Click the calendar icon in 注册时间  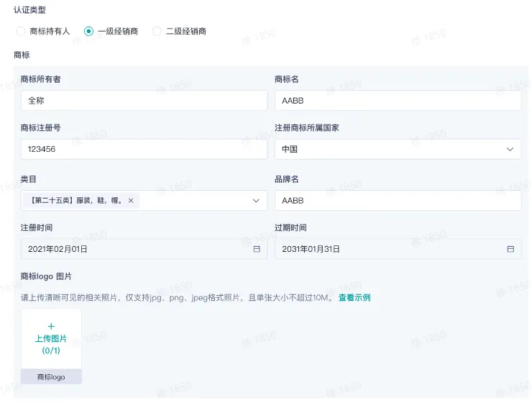click(257, 249)
